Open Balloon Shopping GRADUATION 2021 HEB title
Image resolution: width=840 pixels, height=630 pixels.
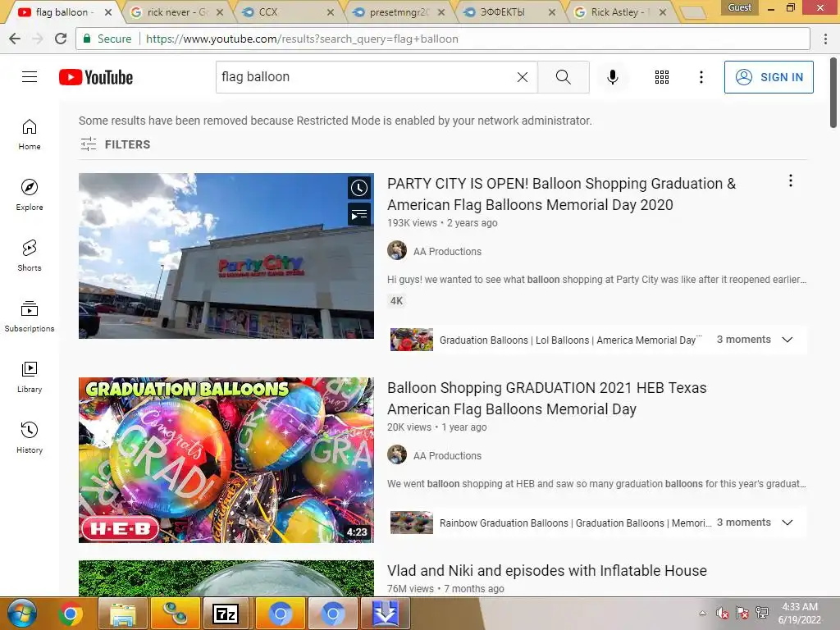[x=547, y=398]
